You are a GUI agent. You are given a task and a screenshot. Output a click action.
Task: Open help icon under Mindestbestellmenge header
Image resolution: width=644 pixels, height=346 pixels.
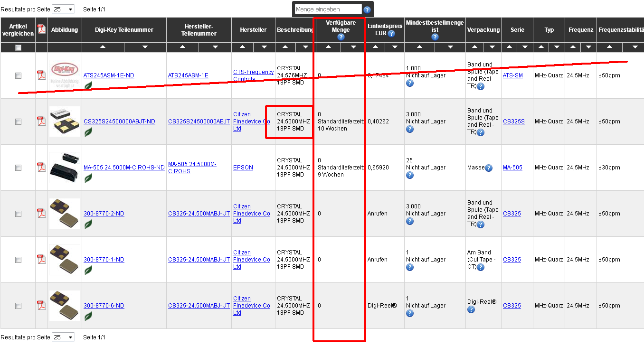(435, 37)
